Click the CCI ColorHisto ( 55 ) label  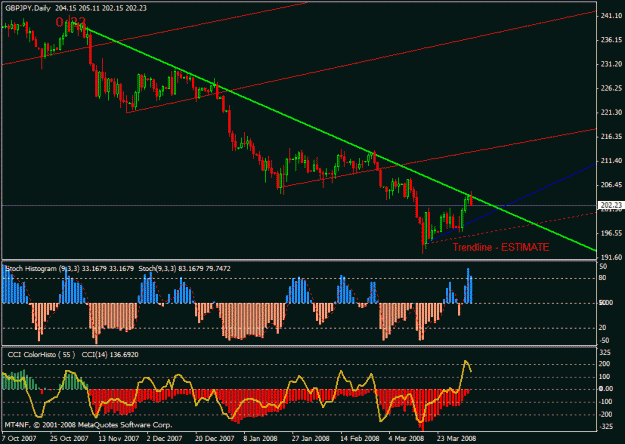(x=41, y=355)
